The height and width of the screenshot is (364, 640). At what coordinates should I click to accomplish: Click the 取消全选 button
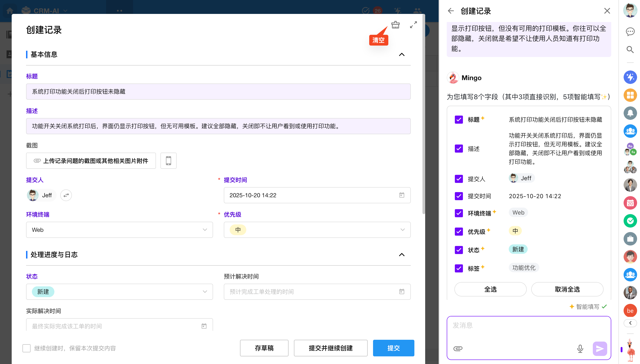[x=567, y=289]
